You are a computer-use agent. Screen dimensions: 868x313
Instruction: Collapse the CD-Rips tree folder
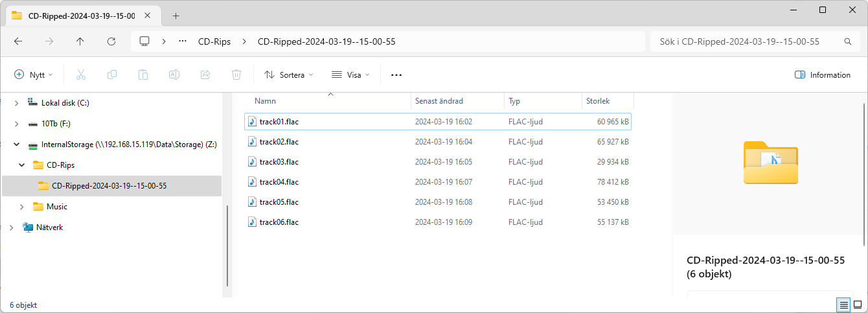click(21, 165)
